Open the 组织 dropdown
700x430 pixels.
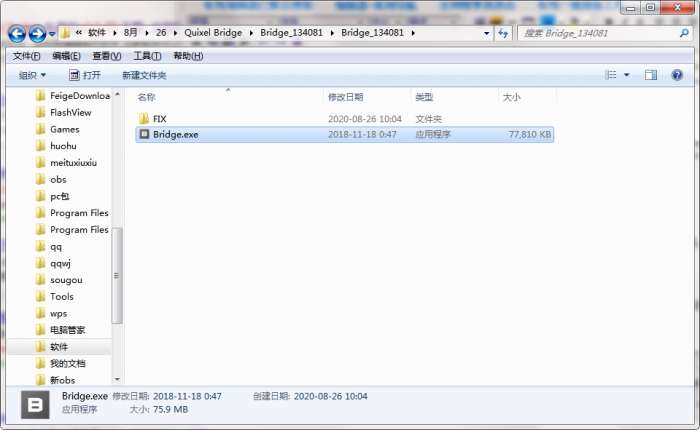click(x=32, y=75)
